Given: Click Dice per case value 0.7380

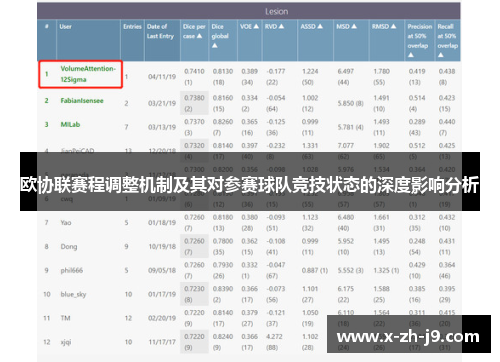Looking at the screenshot, I should coord(194,98).
